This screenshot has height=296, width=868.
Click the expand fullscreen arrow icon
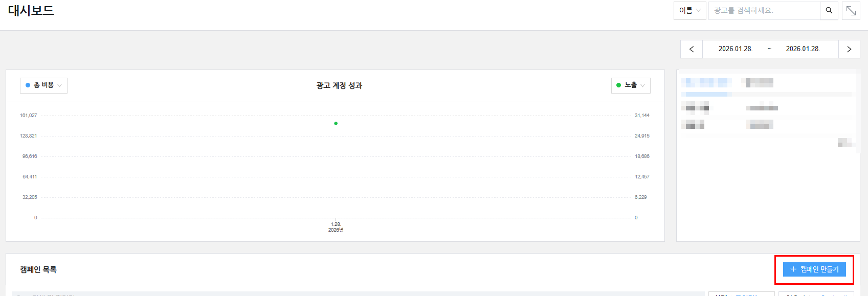pos(851,10)
